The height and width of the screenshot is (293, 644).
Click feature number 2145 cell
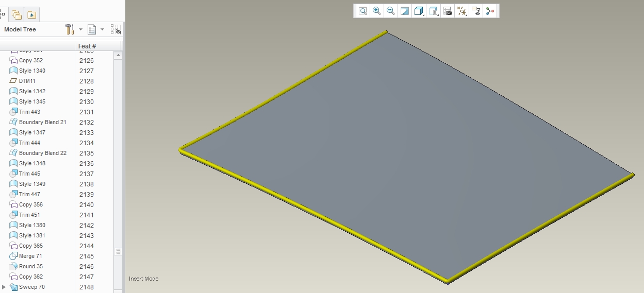(x=87, y=256)
